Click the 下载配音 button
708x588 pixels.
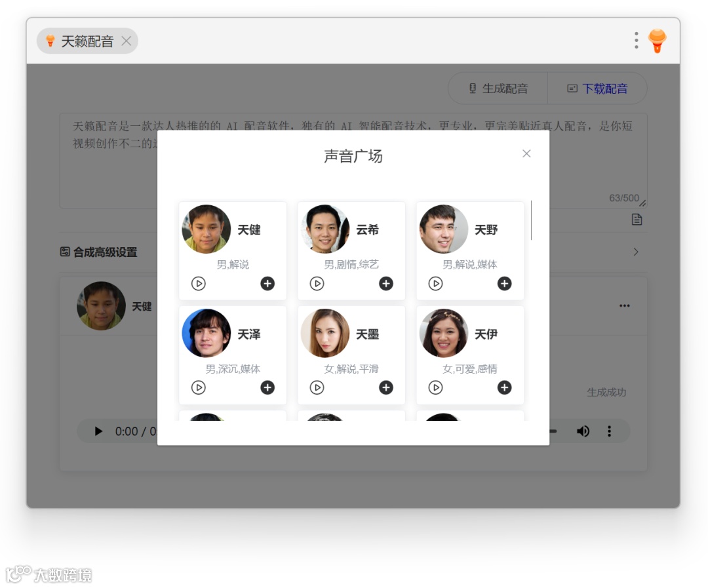click(x=597, y=88)
